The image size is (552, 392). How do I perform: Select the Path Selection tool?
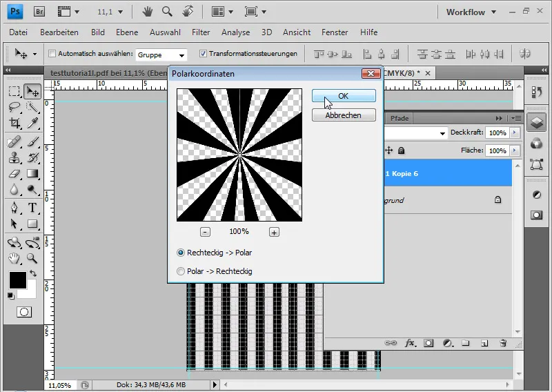pyautogui.click(x=14, y=224)
